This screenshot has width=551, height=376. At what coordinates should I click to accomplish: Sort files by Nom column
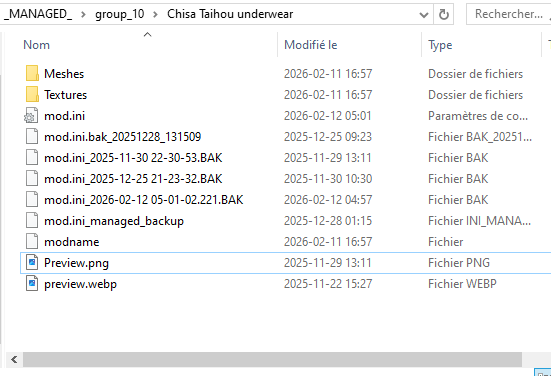(x=36, y=45)
